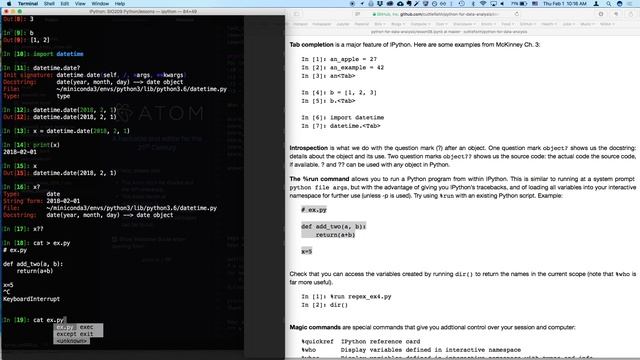Open the Time Machine menu bar icon
The height and width of the screenshot is (360, 640).
(462, 3)
